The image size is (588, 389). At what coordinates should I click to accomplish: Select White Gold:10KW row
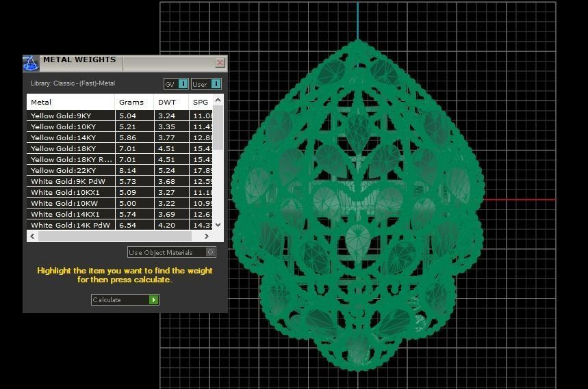(119, 203)
